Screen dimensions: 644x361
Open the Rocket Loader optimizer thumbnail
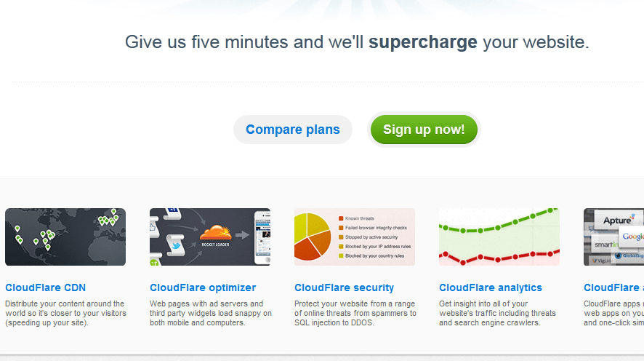click(x=210, y=237)
